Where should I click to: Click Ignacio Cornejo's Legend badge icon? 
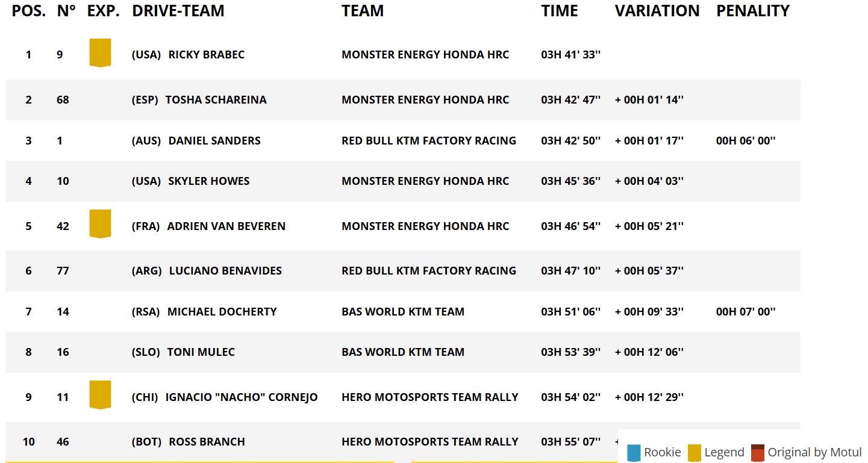tap(100, 394)
